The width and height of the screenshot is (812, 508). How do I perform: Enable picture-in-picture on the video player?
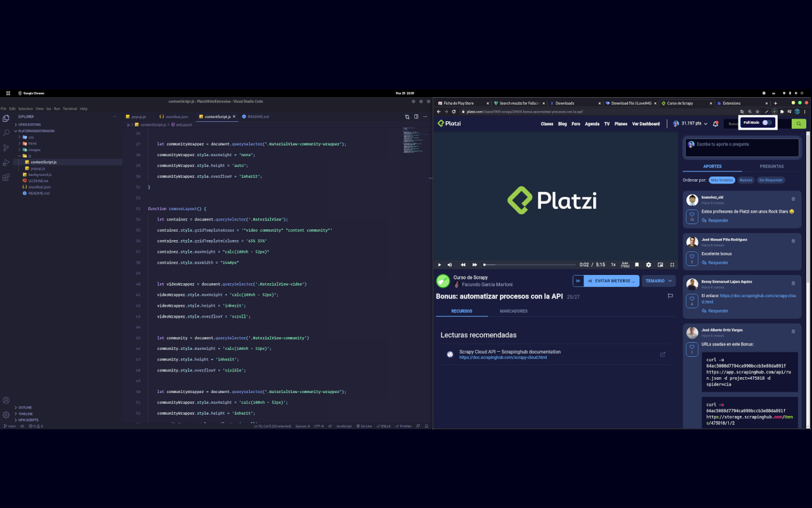tap(660, 265)
